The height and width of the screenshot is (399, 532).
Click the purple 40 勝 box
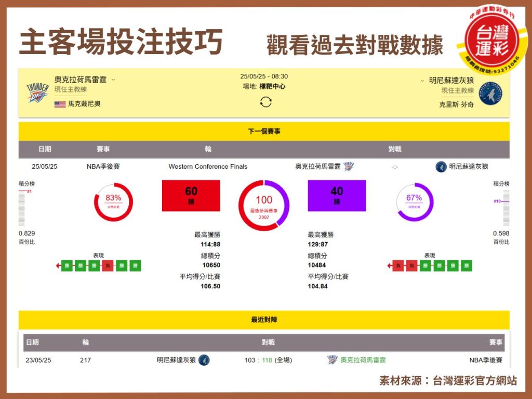[337, 196]
